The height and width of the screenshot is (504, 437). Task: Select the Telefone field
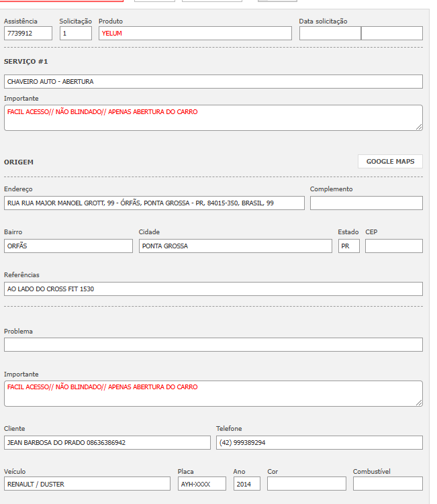point(319,443)
